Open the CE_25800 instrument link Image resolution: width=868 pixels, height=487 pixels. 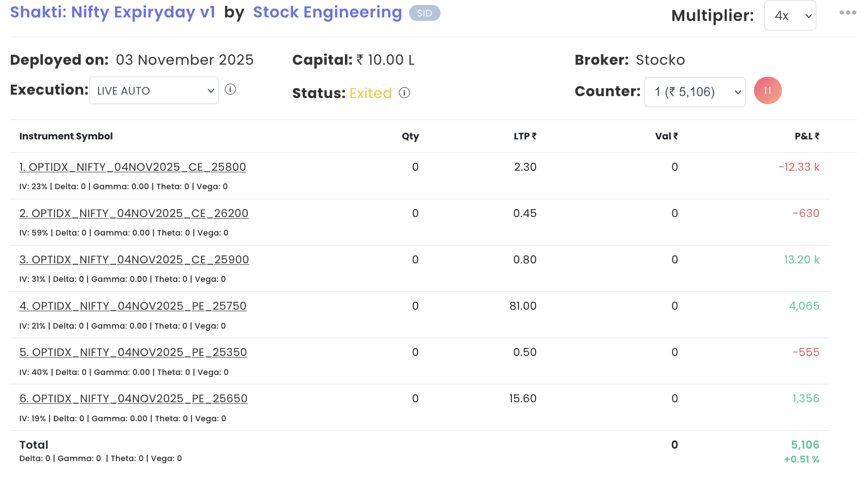[133, 167]
